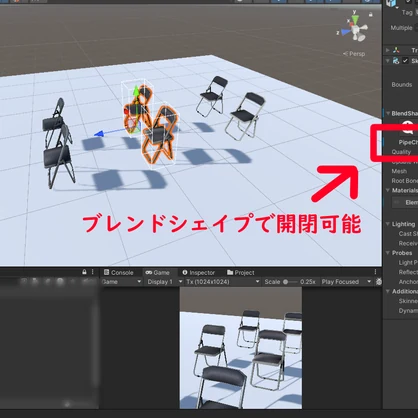Click the Tag label in Inspector header
This screenshot has width=418, height=418.
pos(407,13)
